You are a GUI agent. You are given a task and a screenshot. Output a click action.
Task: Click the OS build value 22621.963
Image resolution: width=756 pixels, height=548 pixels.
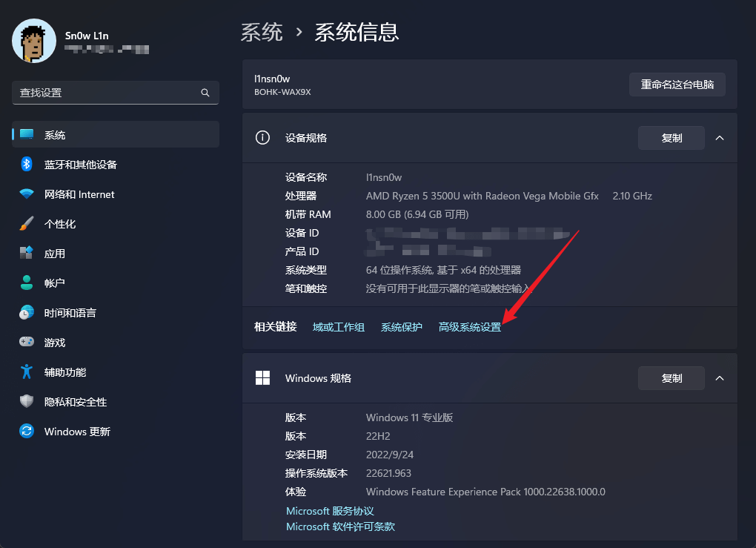pyautogui.click(x=388, y=473)
